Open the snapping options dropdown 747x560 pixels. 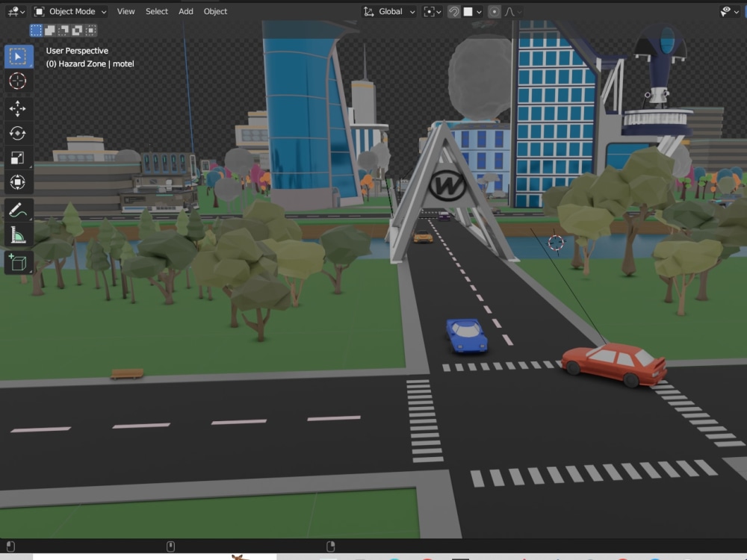[478, 11]
